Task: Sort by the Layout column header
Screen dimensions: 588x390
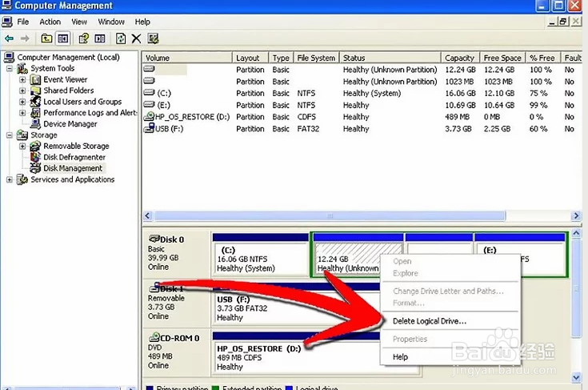Action: pos(250,58)
